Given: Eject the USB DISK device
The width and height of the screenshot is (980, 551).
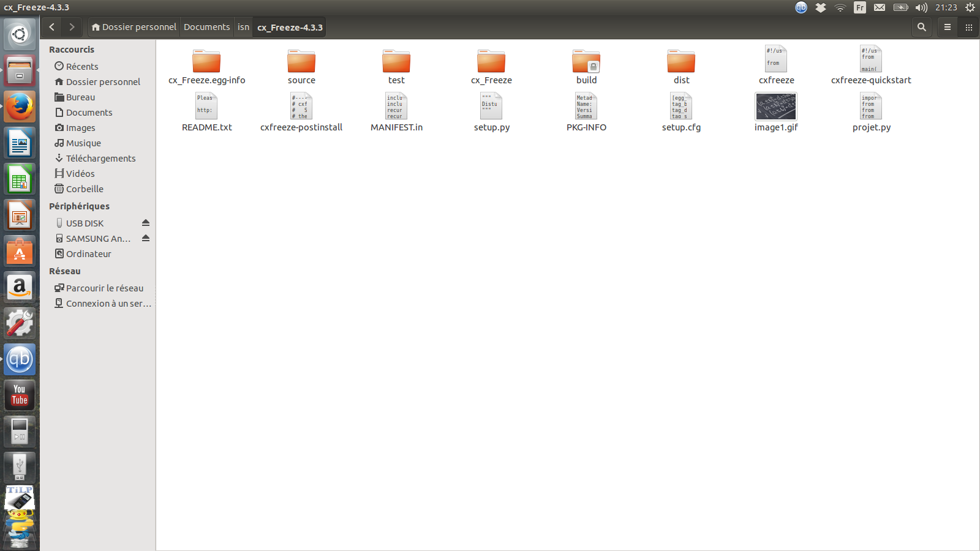Looking at the screenshot, I should [146, 223].
